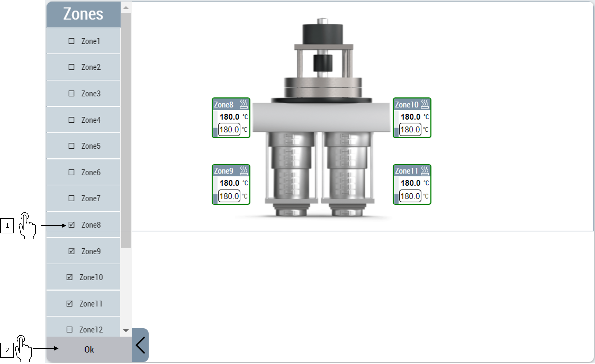The width and height of the screenshot is (595, 364).
Task: Click the Zone11 card title
Action: tap(406, 171)
